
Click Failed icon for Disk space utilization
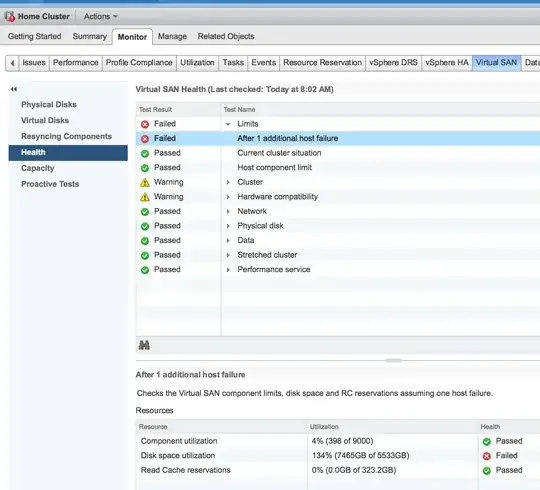point(487,456)
